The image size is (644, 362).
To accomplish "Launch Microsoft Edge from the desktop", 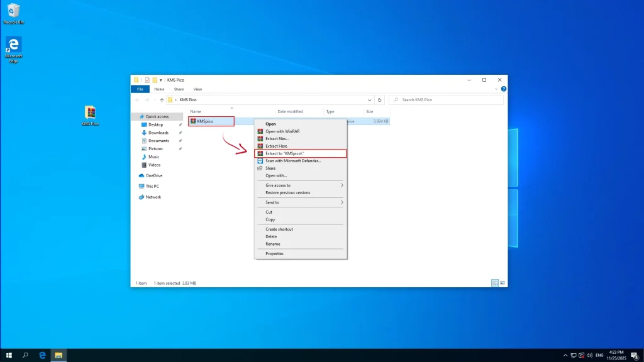I will pyautogui.click(x=13, y=44).
